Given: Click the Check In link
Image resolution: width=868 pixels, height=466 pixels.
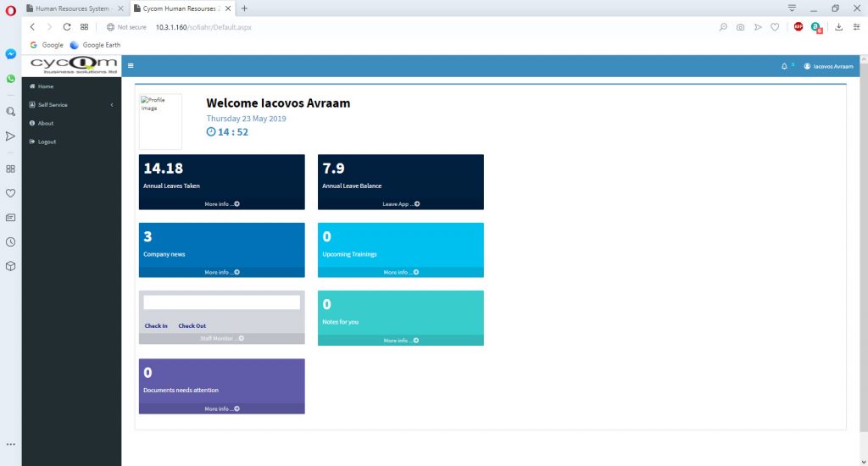Looking at the screenshot, I should point(156,326).
